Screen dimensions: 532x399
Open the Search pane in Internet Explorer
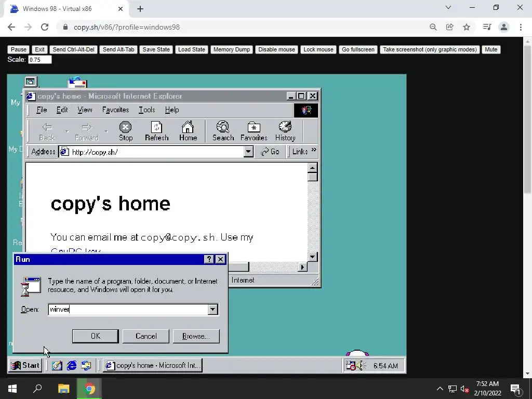[x=223, y=131]
